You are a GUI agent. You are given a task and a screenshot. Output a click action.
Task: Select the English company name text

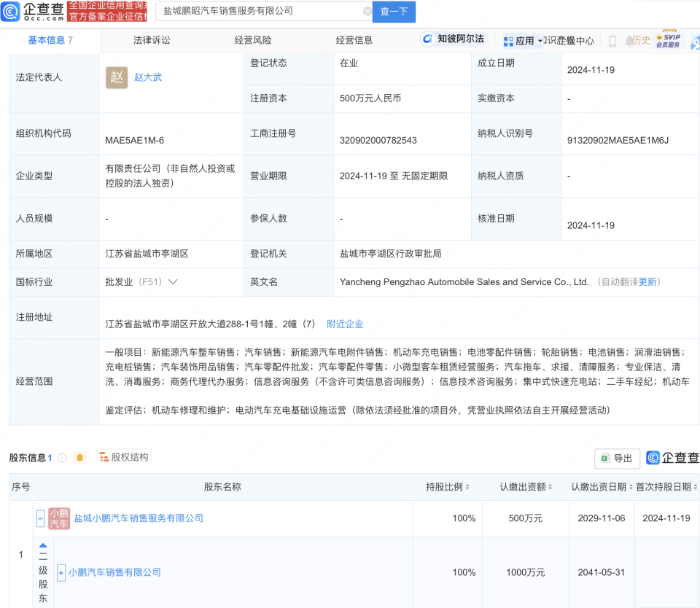tap(464, 282)
